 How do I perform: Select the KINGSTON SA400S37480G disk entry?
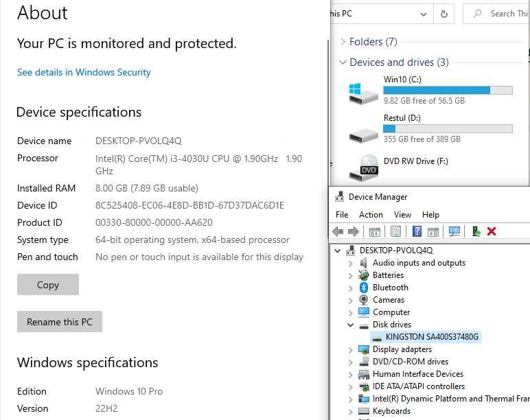click(432, 337)
